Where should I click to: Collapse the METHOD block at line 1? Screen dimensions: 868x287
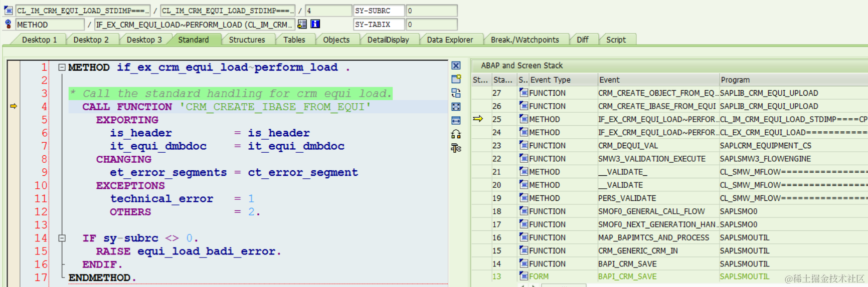click(62, 67)
